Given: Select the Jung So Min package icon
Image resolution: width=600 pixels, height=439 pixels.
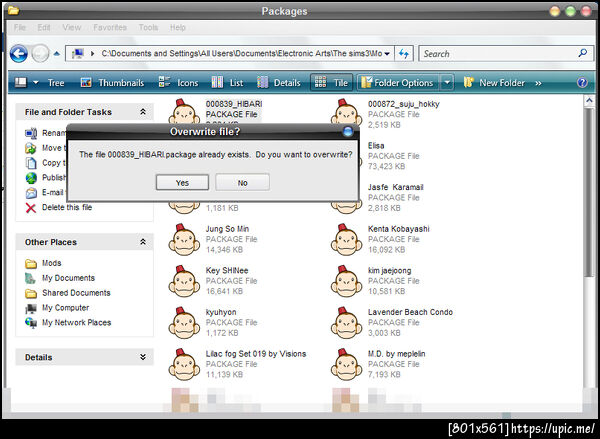Looking at the screenshot, I should click(x=184, y=240).
